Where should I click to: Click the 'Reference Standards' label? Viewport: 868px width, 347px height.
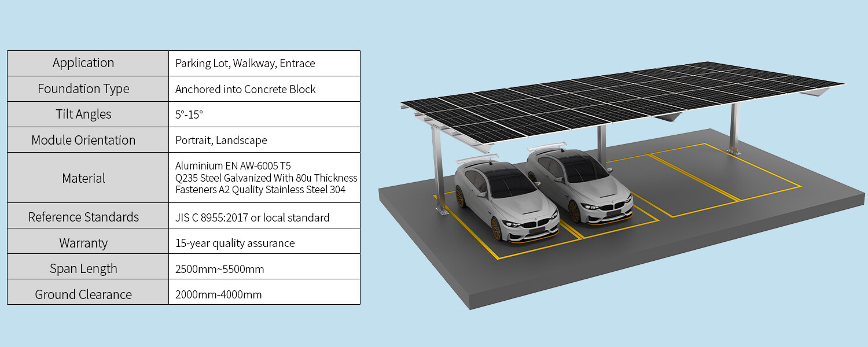[x=83, y=217]
